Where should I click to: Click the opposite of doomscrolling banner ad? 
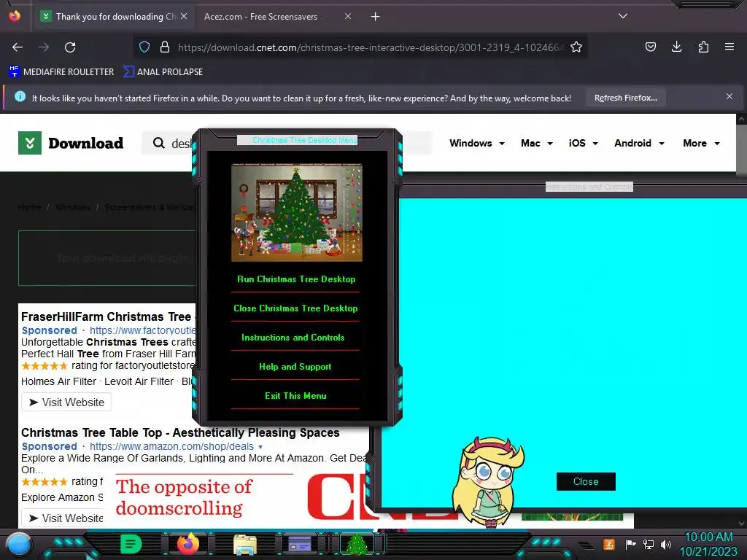pyautogui.click(x=205, y=497)
